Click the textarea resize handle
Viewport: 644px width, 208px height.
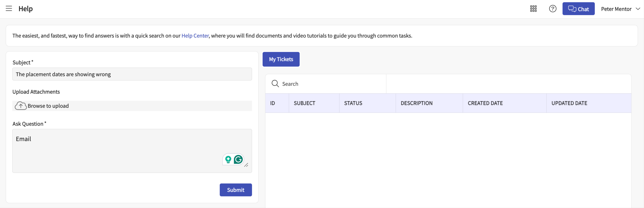246,165
